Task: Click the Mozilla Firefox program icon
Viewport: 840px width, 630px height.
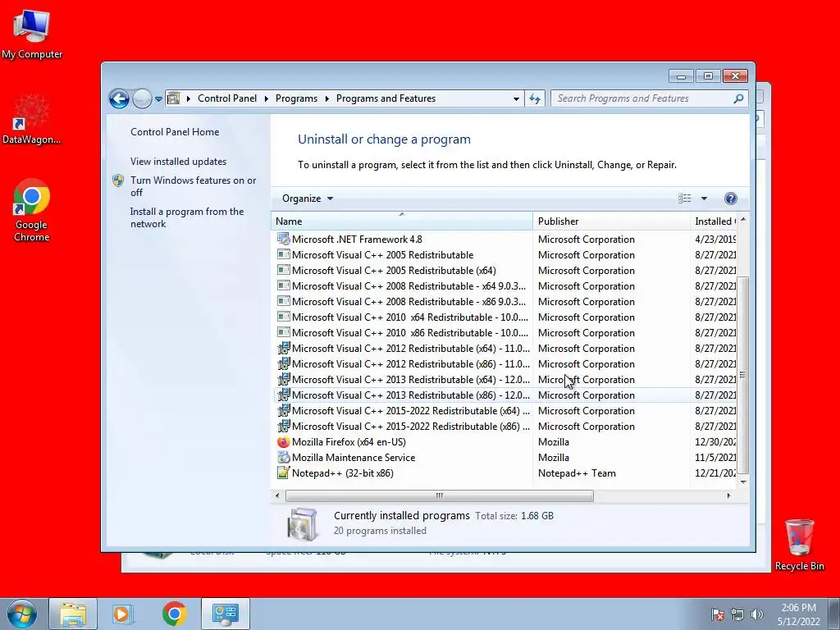Action: [x=283, y=442]
